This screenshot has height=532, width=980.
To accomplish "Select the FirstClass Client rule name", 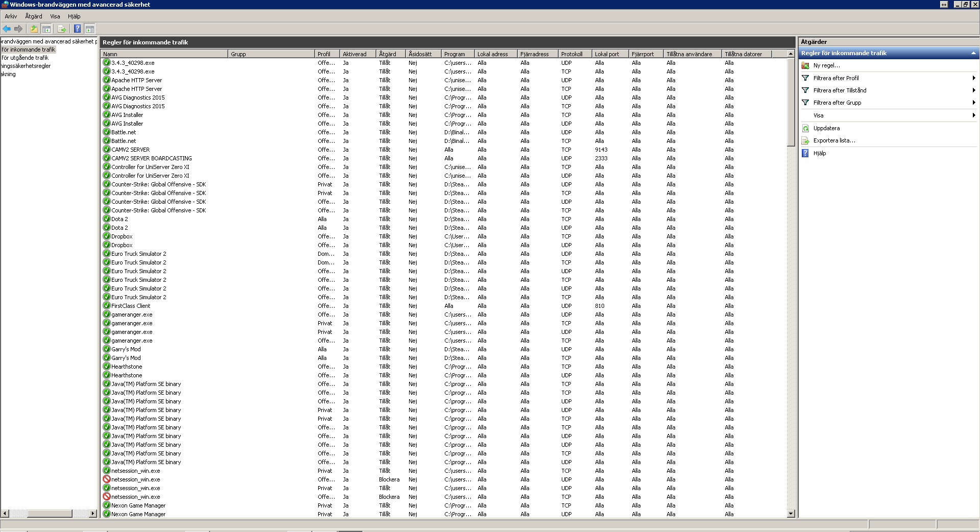I will (x=131, y=306).
